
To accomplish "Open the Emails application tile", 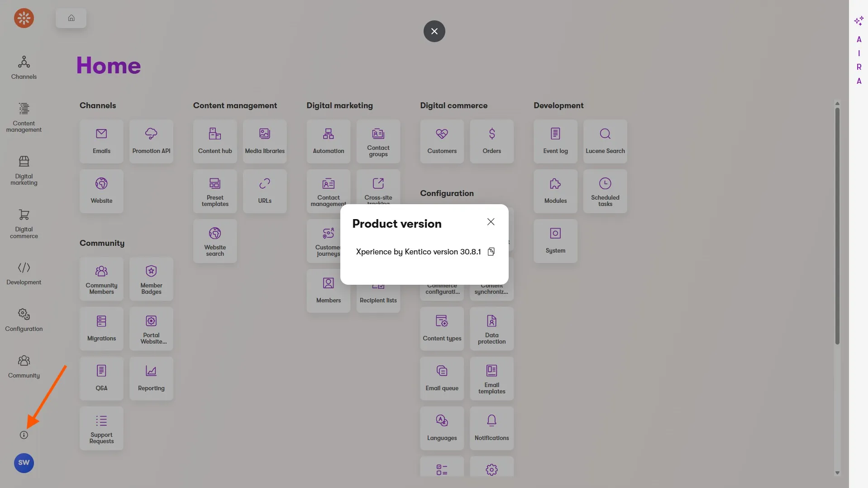I will click(x=101, y=141).
